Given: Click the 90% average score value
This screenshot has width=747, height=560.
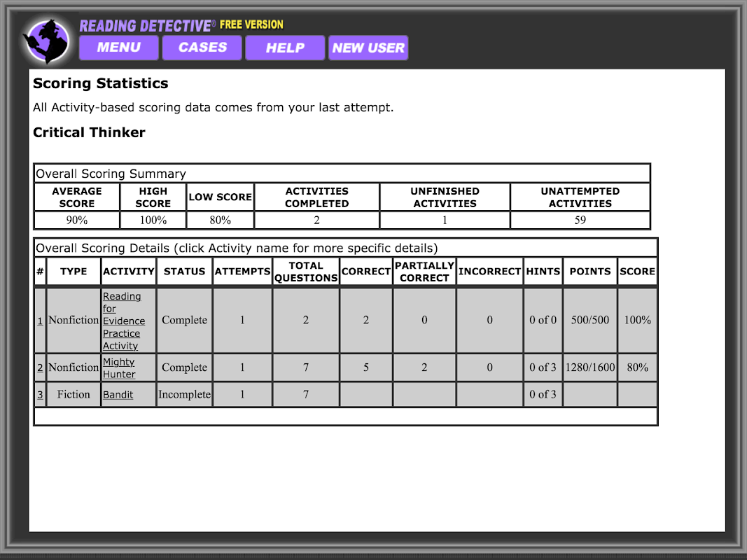Looking at the screenshot, I should coord(77,220).
